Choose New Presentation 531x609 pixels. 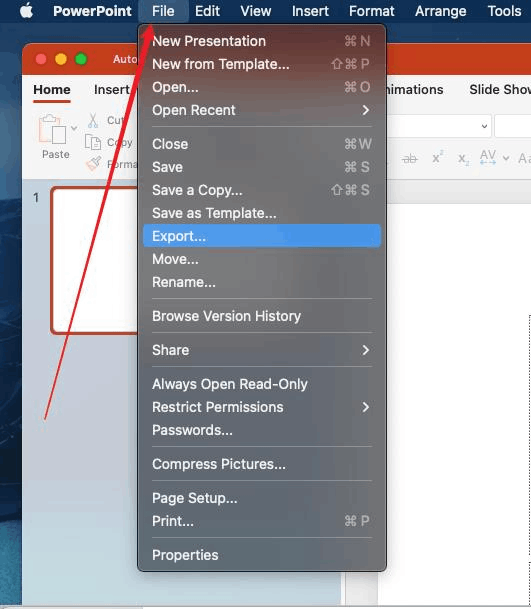click(261, 41)
